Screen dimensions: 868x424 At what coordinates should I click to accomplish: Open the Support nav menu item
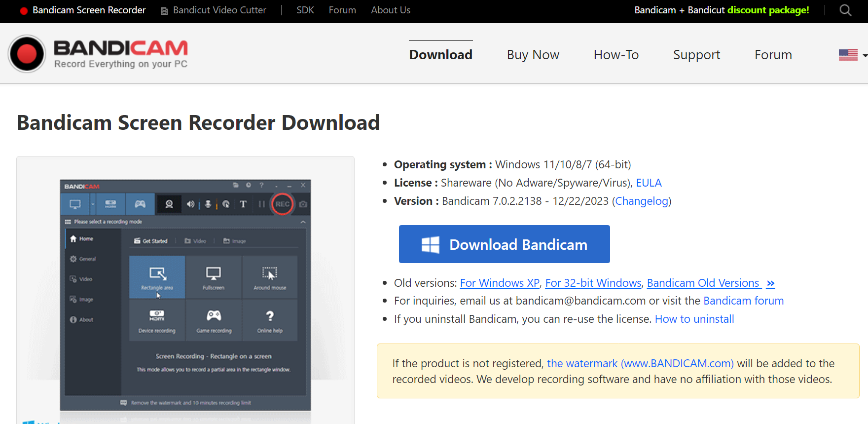coord(696,55)
